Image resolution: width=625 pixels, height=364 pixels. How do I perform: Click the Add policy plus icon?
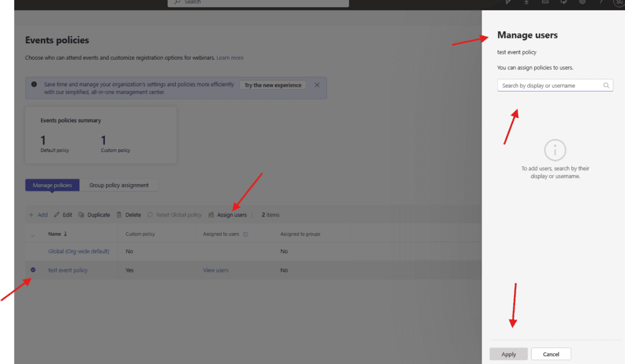coord(32,215)
